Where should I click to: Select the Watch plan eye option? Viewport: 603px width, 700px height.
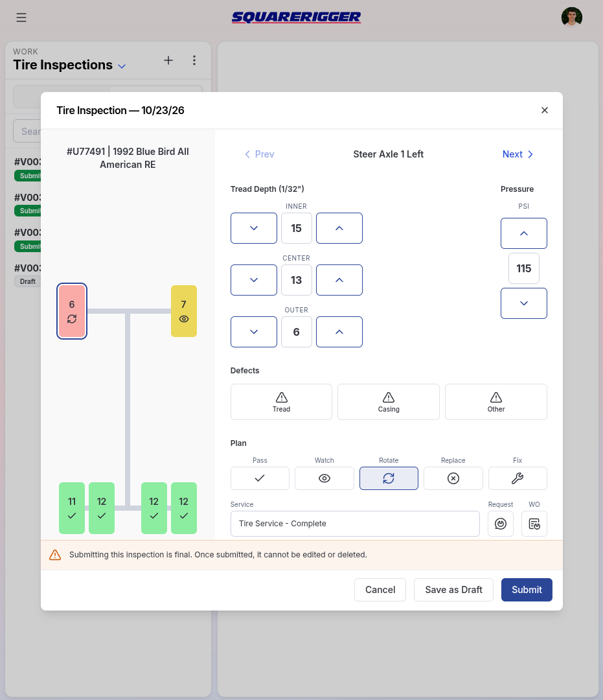pos(324,478)
